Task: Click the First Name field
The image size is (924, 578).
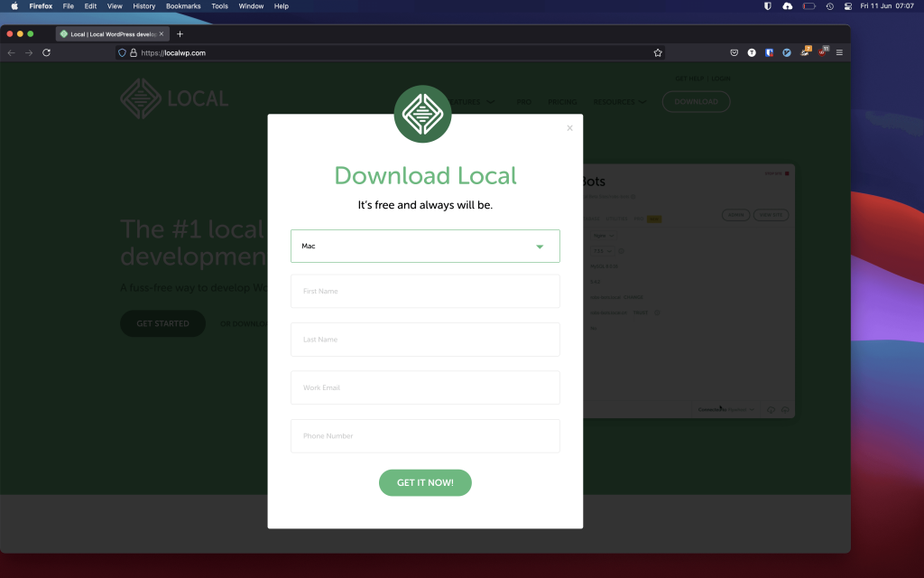Action: 425,291
